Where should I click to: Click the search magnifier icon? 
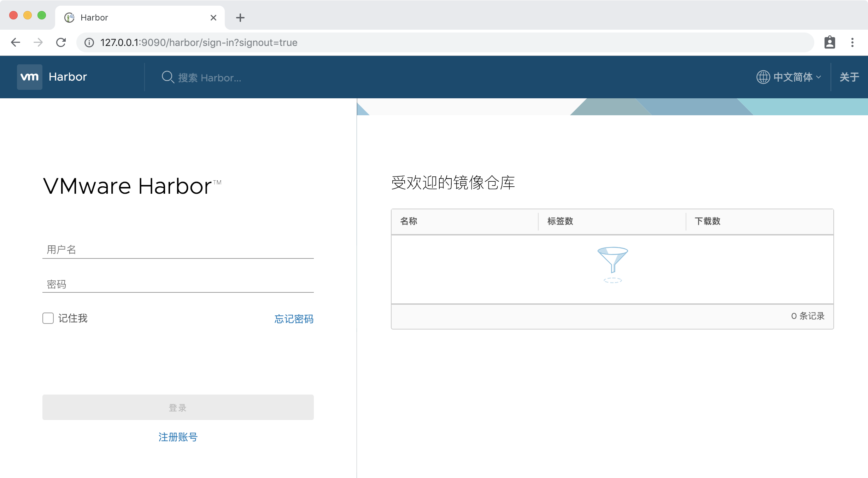tap(168, 77)
